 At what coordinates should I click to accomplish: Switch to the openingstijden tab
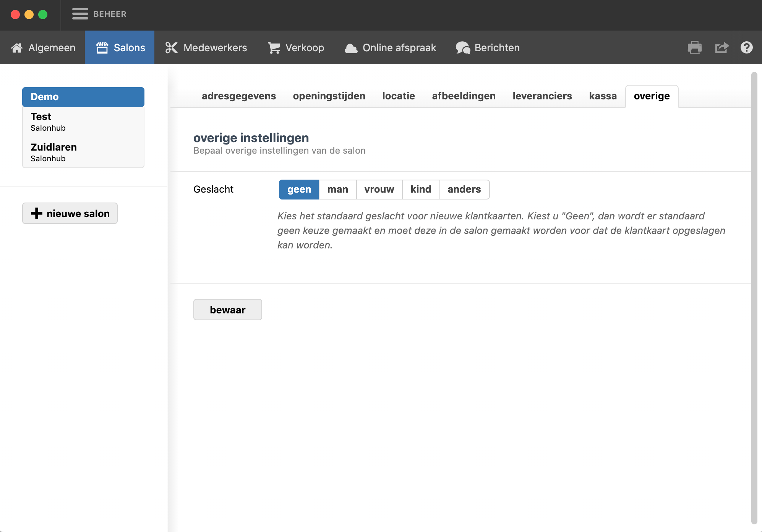[x=329, y=96]
